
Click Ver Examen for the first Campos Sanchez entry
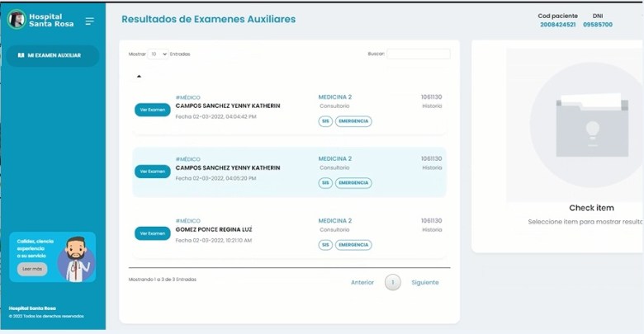click(152, 110)
